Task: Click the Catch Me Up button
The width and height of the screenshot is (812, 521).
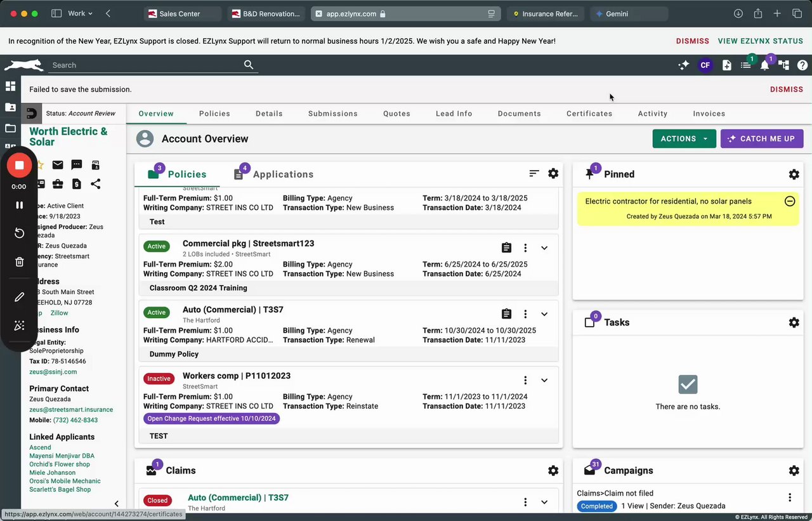Action: pos(762,138)
